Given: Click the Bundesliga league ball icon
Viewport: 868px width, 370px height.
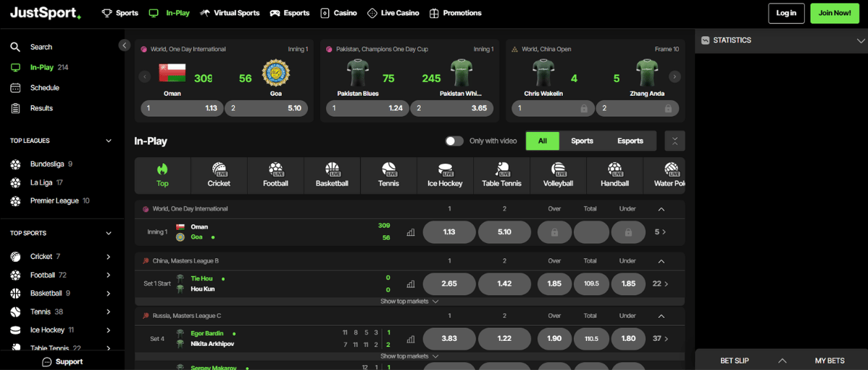Looking at the screenshot, I should [x=15, y=164].
